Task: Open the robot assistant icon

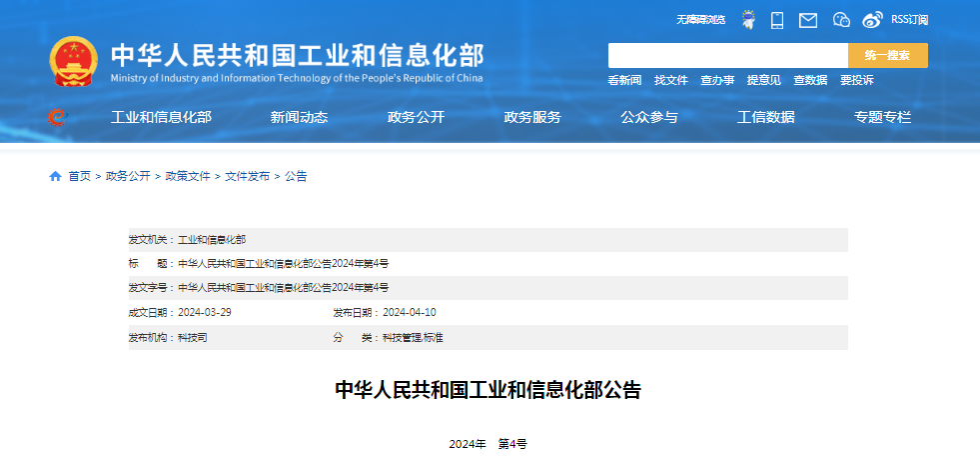Action: [x=747, y=20]
